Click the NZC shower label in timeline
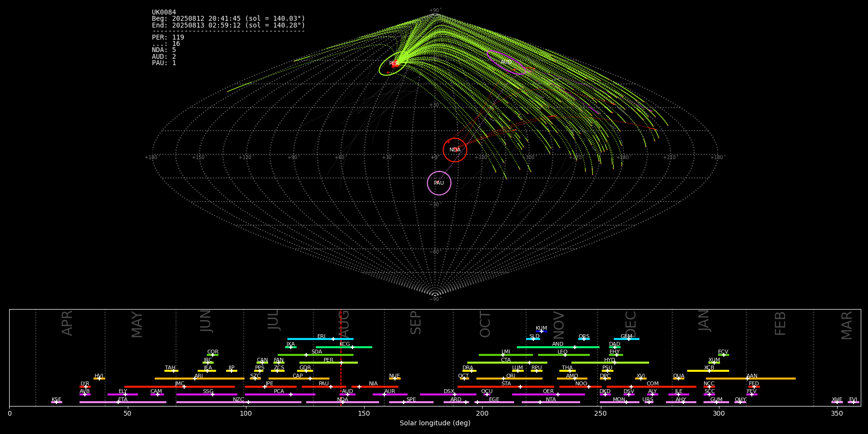Viewport: 868px width, 434px height. point(238,400)
